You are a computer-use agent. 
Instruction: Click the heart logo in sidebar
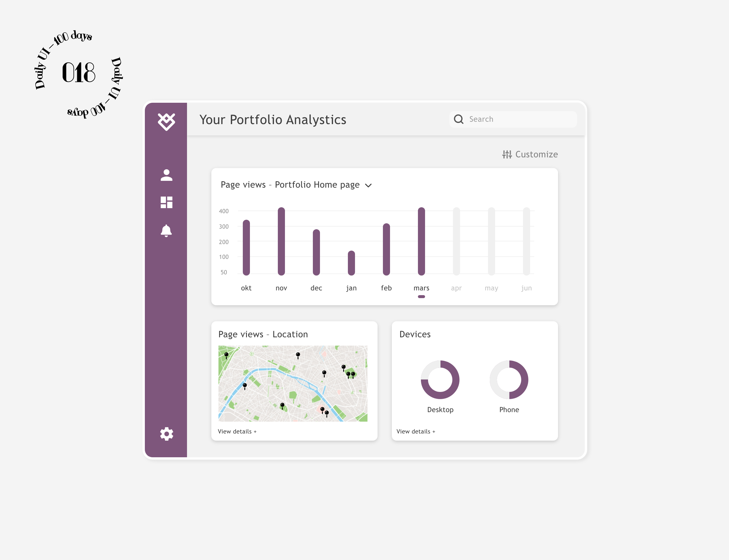tap(166, 121)
